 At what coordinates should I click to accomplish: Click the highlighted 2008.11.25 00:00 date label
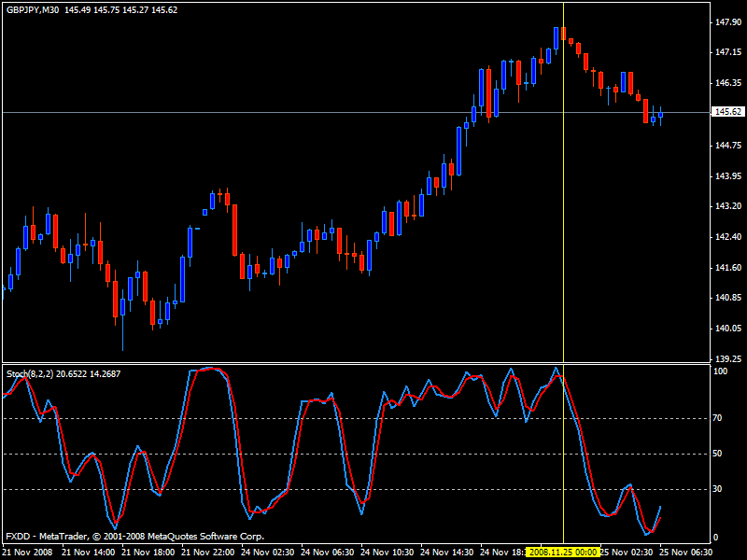[x=562, y=552]
